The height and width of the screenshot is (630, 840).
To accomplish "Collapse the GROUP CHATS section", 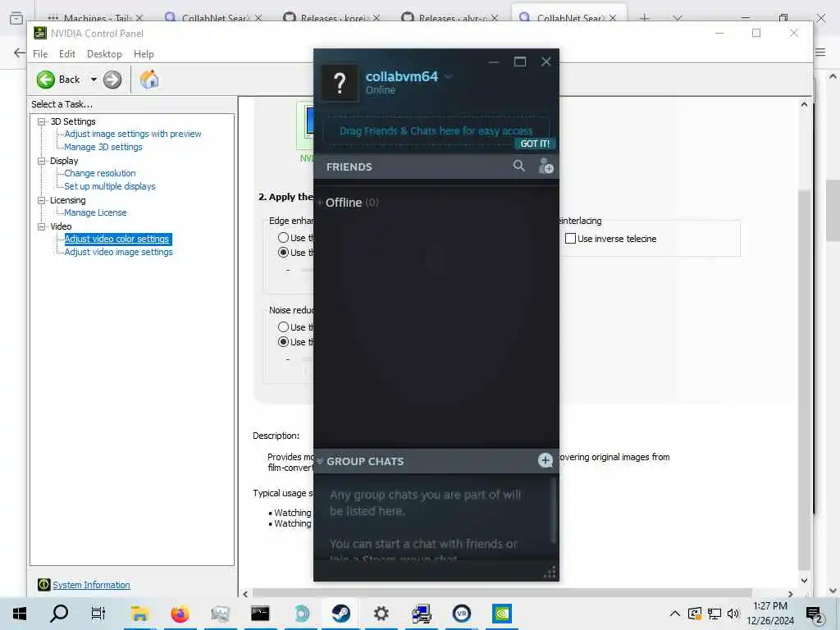I will 320,461.
